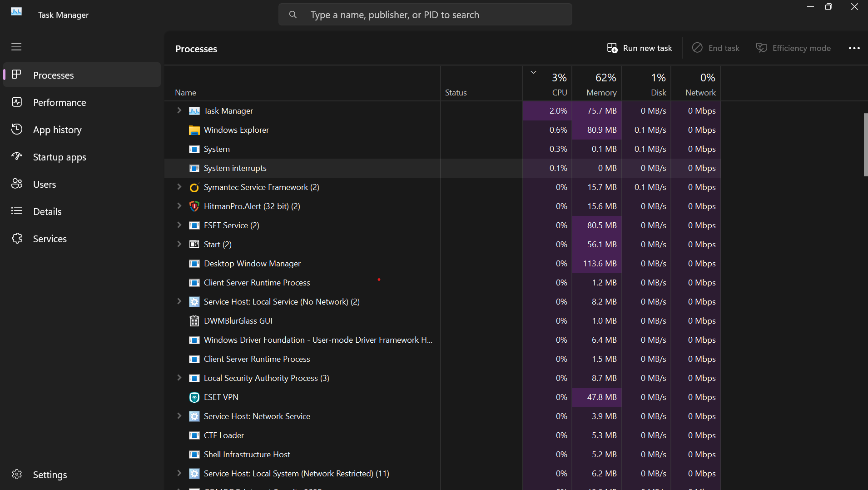
Task: Switch to the Details tab
Action: pos(47,211)
